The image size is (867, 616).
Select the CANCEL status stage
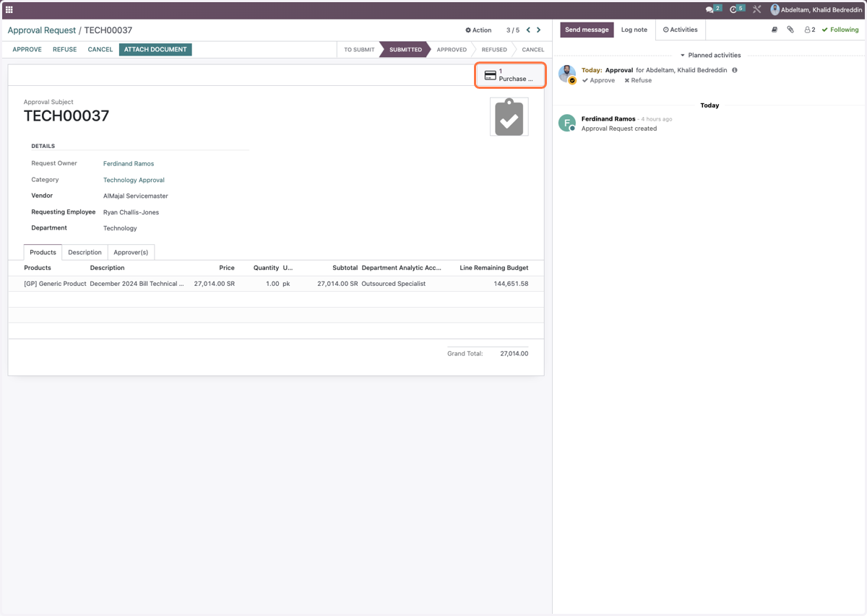tap(532, 50)
